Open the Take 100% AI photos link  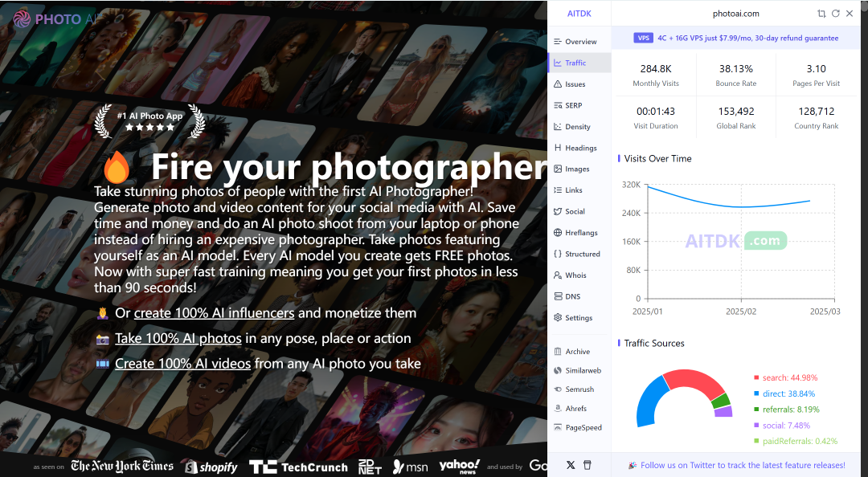[178, 339]
